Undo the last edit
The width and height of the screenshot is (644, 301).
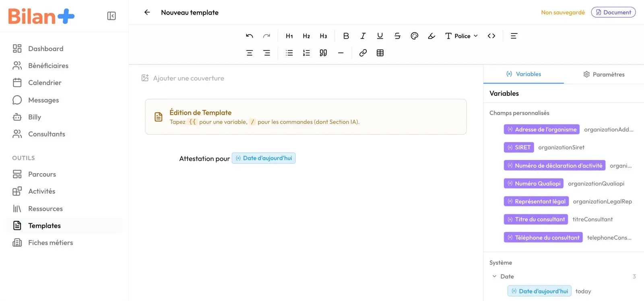[x=250, y=36]
